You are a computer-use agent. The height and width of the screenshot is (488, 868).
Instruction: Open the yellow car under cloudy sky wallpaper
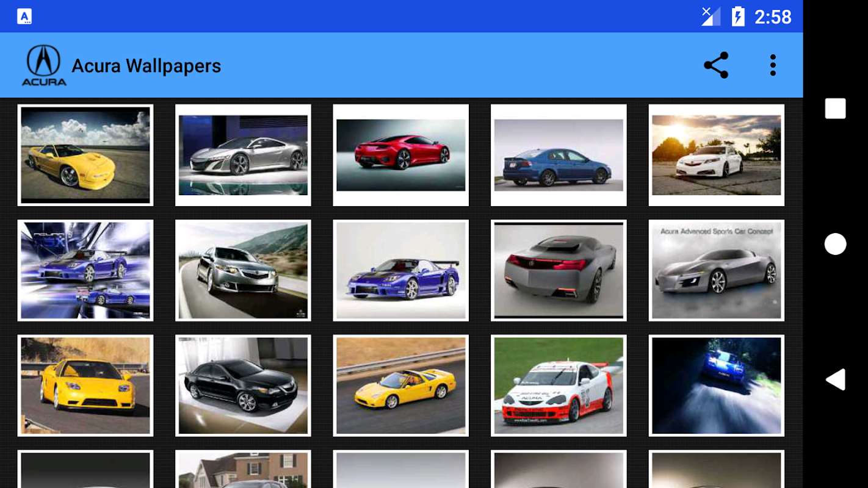click(85, 155)
